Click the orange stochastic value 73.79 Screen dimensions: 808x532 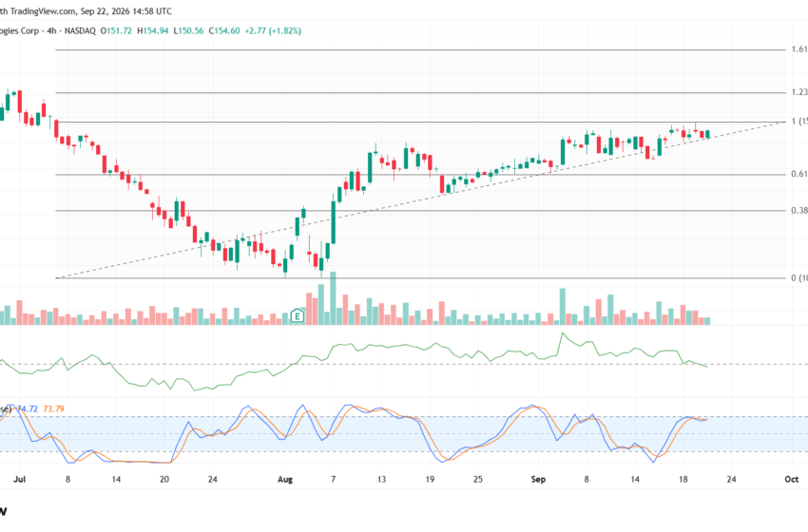click(x=53, y=408)
